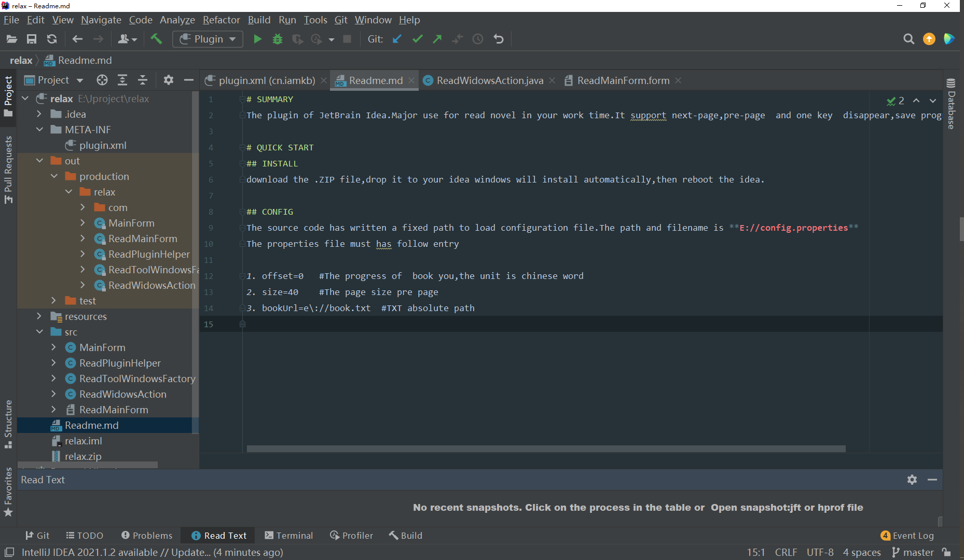Navigate back with left arrow
This screenshot has height=560, width=964.
pos(78,39)
